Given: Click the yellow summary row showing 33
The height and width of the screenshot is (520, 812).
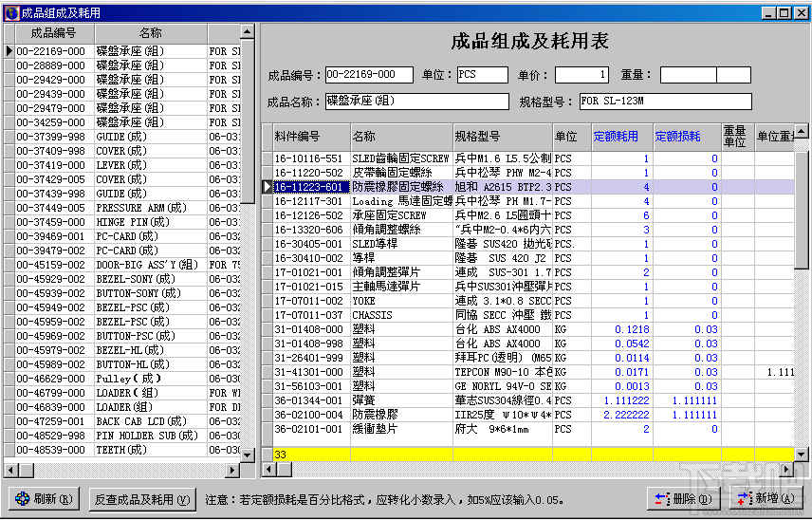Looking at the screenshot, I should (x=533, y=455).
